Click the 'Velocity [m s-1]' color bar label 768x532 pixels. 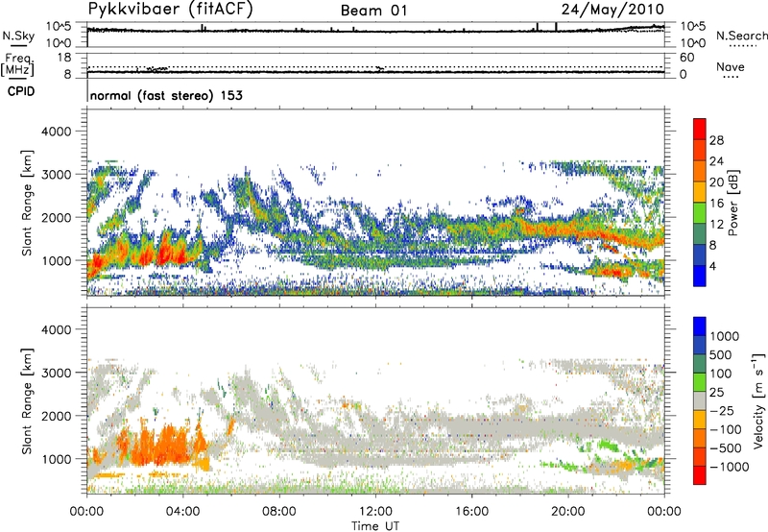758,400
